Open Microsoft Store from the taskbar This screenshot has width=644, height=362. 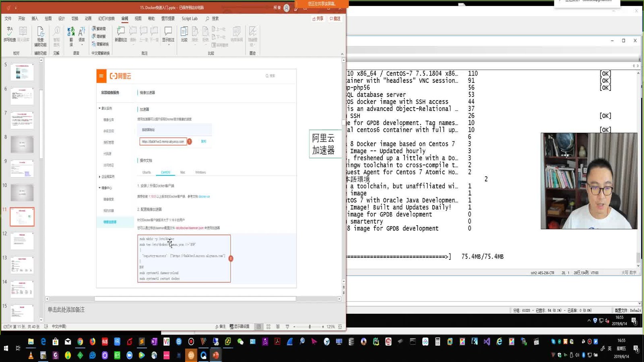pyautogui.click(x=56, y=342)
